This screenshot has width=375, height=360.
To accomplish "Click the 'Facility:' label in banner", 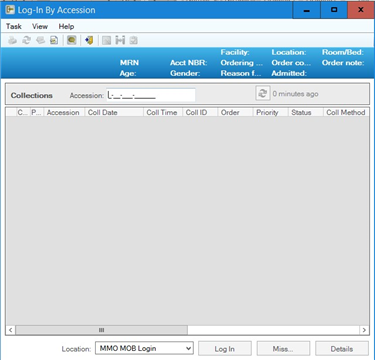I will [x=235, y=52].
